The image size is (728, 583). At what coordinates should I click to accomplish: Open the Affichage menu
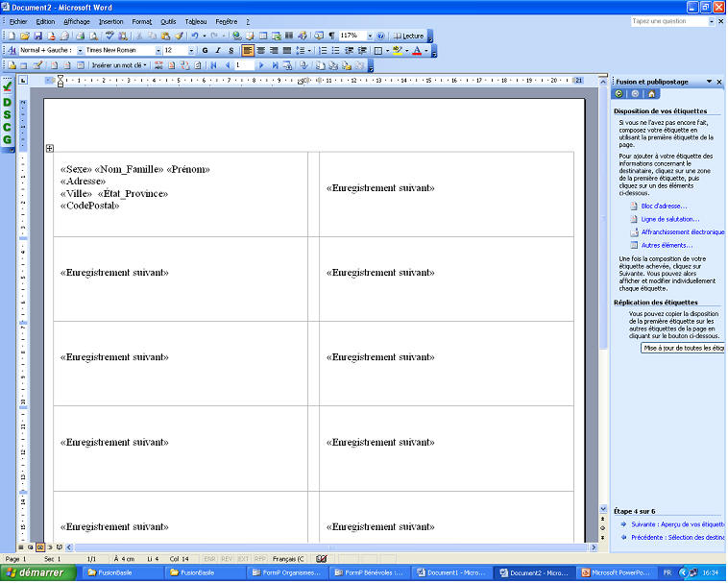point(77,22)
